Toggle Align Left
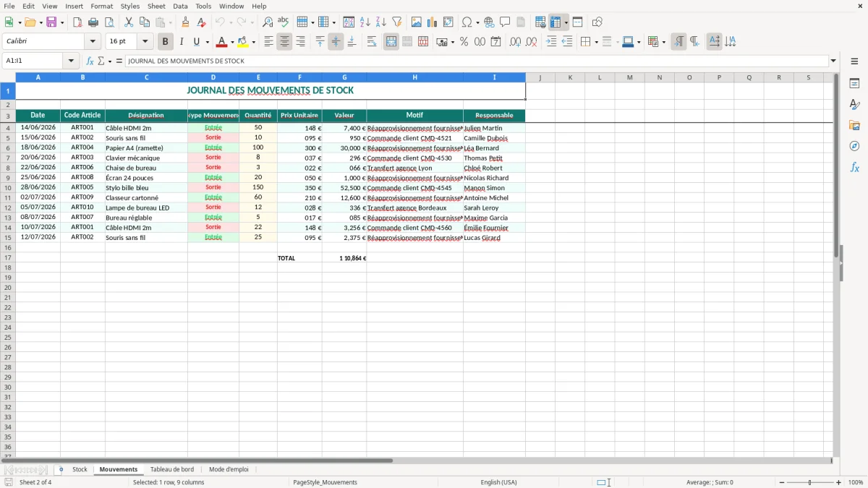Image resolution: width=868 pixels, height=488 pixels. (268, 42)
